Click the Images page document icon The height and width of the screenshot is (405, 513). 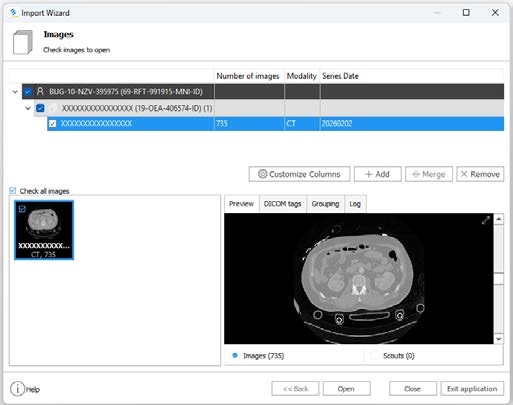tap(23, 42)
